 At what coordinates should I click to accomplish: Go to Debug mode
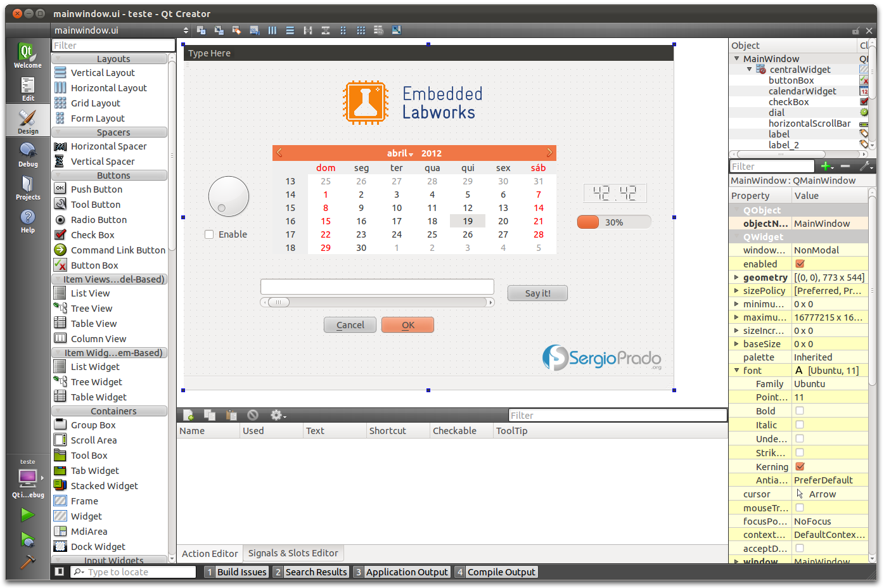[28, 155]
